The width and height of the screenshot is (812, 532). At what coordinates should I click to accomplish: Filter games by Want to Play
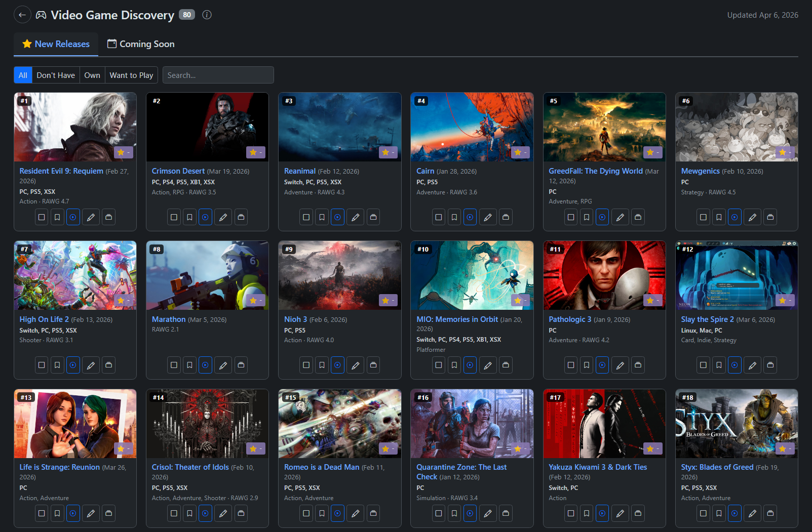click(x=131, y=75)
